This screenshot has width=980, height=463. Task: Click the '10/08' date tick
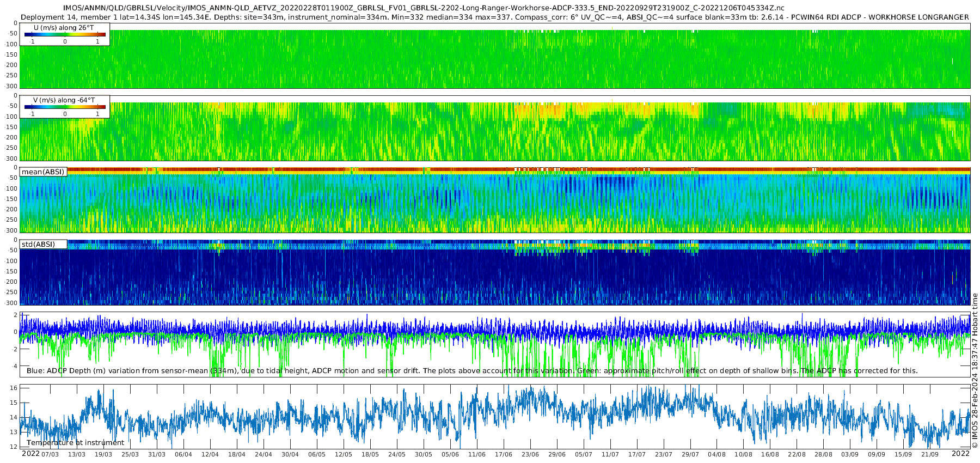(744, 455)
